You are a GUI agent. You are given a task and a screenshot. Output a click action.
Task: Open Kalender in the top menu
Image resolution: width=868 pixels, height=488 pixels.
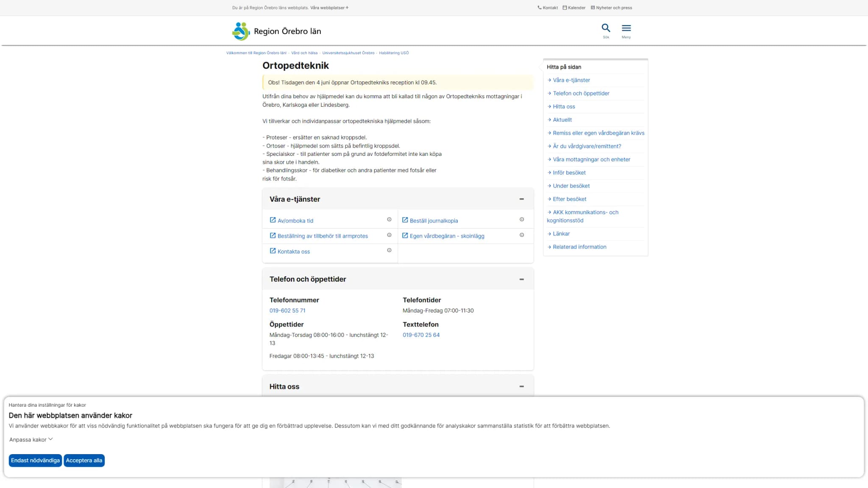pos(574,8)
